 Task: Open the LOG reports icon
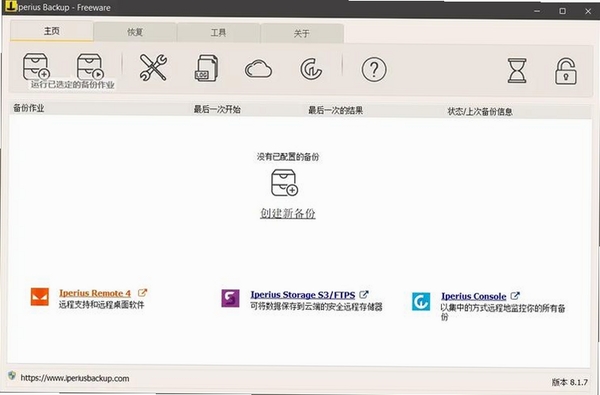pyautogui.click(x=206, y=68)
